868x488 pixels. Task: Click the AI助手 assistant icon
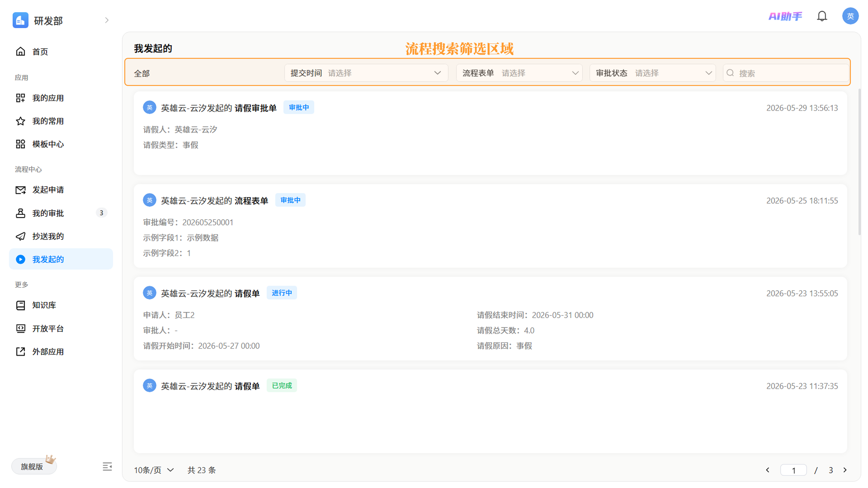pos(785,16)
